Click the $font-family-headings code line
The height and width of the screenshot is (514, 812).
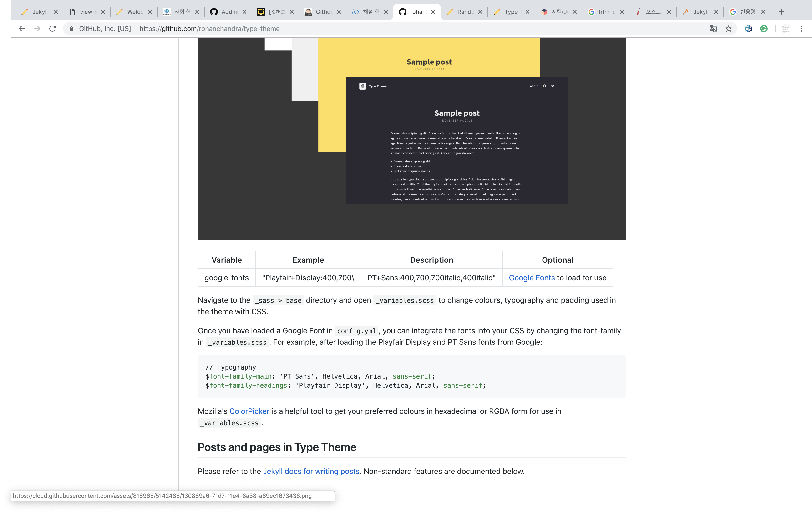pos(346,385)
